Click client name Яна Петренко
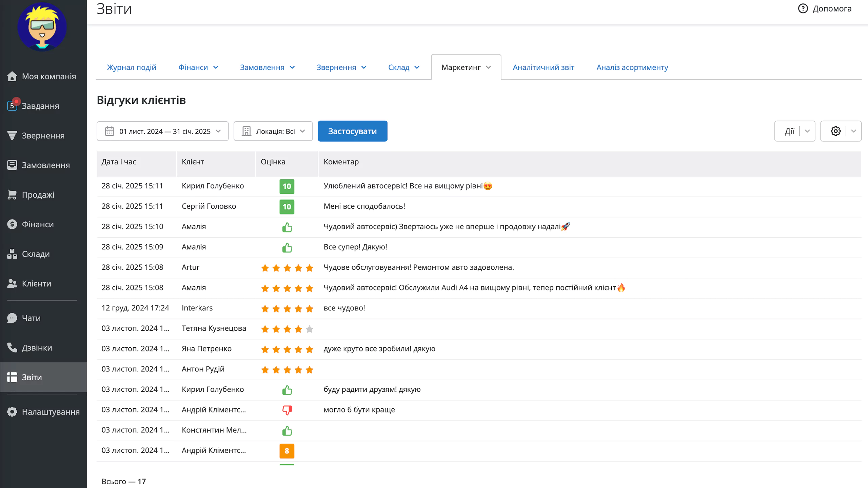The image size is (868, 488). click(x=206, y=349)
